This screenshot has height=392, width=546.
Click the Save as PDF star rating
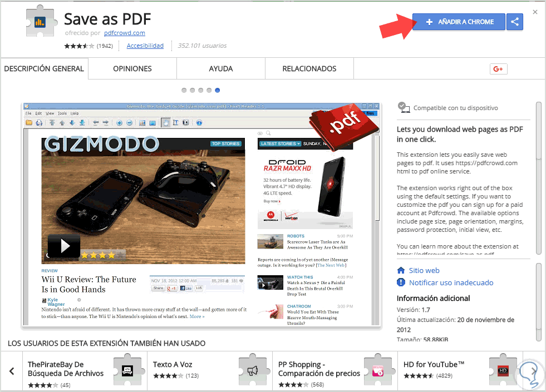tap(79, 46)
